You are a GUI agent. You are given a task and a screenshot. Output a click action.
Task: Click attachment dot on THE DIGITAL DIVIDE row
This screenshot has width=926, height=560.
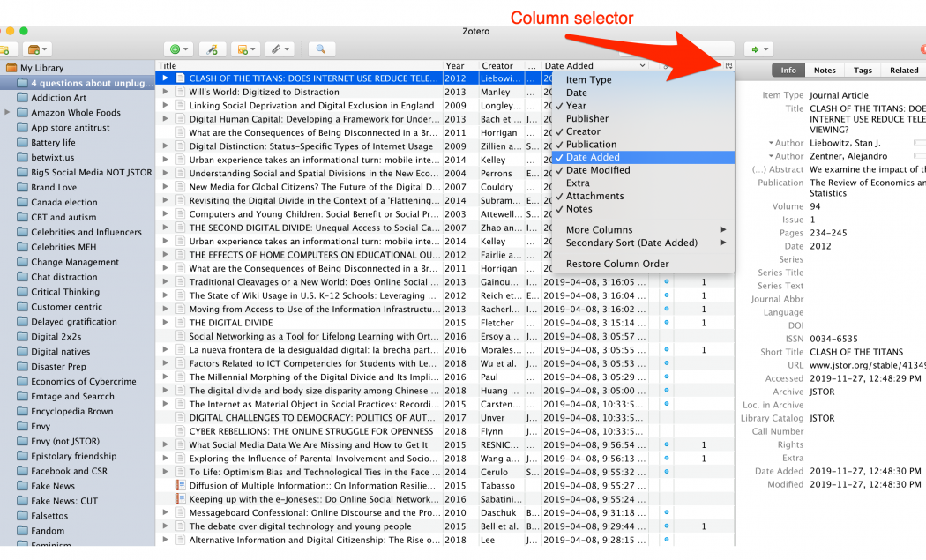[667, 323]
